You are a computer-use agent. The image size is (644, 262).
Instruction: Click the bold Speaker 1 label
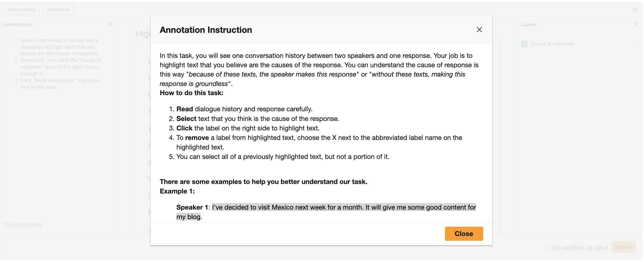tap(192, 207)
